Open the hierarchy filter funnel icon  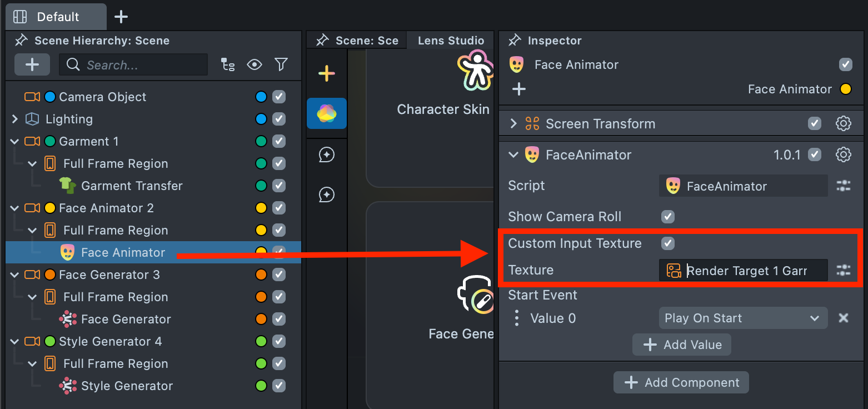(x=281, y=65)
